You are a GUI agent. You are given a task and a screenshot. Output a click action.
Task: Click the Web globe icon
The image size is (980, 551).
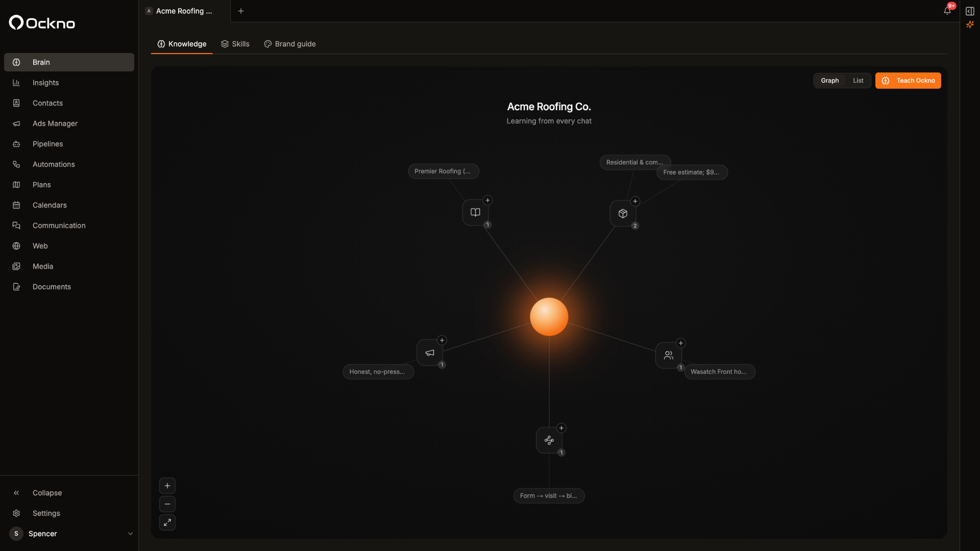16,246
